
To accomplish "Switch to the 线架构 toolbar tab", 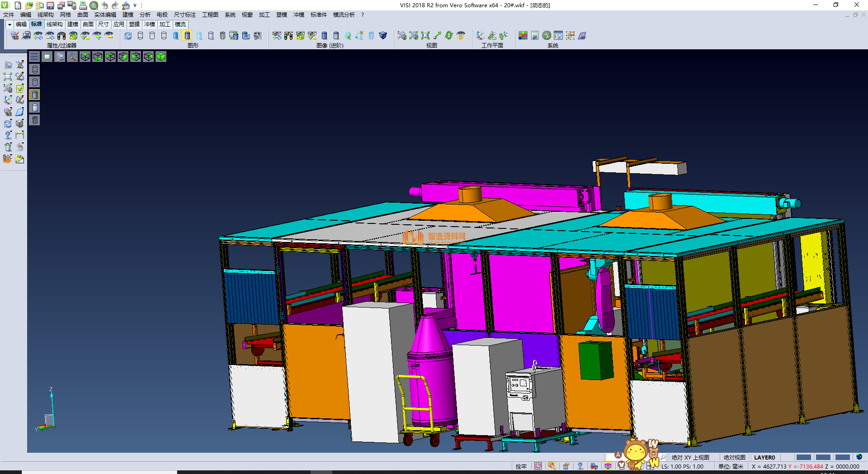I will coord(54,24).
